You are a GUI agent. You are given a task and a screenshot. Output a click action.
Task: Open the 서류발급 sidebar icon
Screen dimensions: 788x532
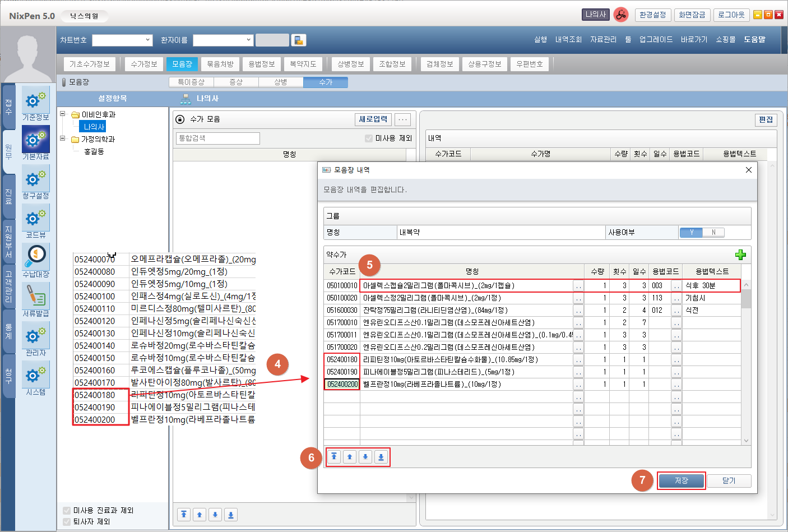tap(36, 299)
